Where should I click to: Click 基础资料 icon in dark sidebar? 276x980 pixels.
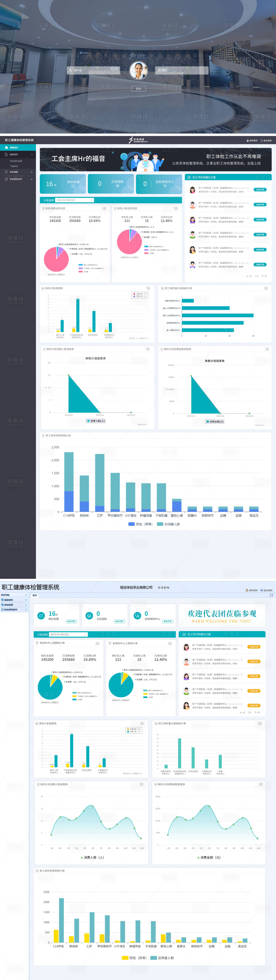6,154
